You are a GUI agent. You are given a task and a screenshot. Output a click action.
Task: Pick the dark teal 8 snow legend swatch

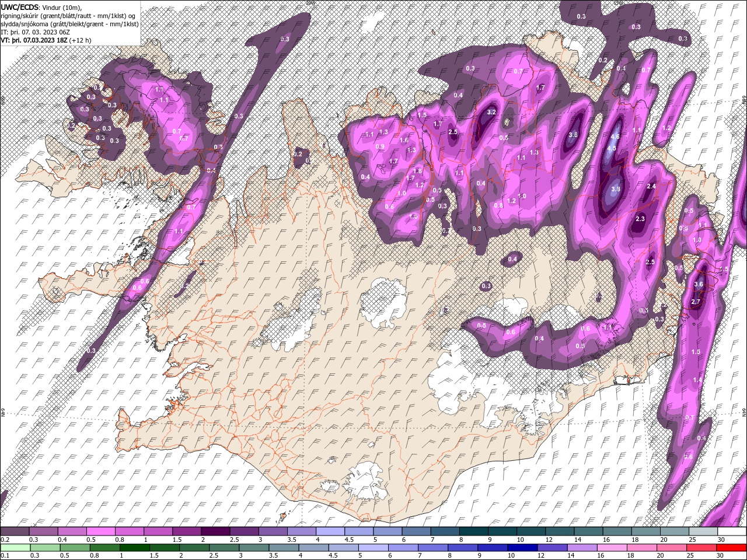click(474, 531)
